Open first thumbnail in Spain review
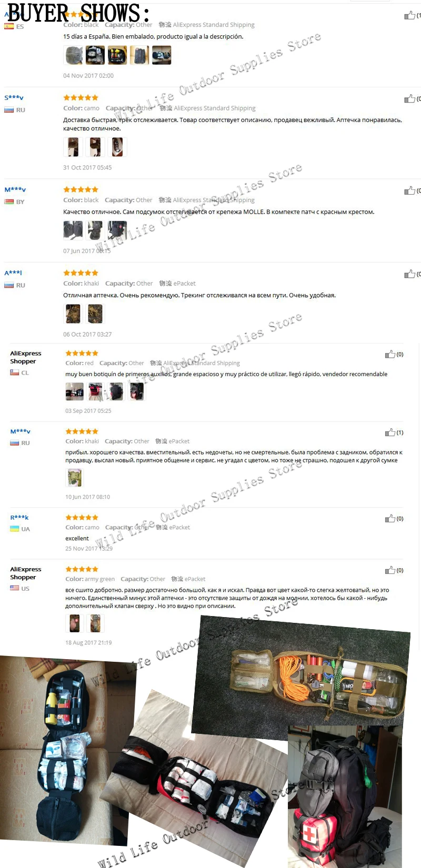Image resolution: width=421 pixels, height=868 pixels. (x=73, y=55)
